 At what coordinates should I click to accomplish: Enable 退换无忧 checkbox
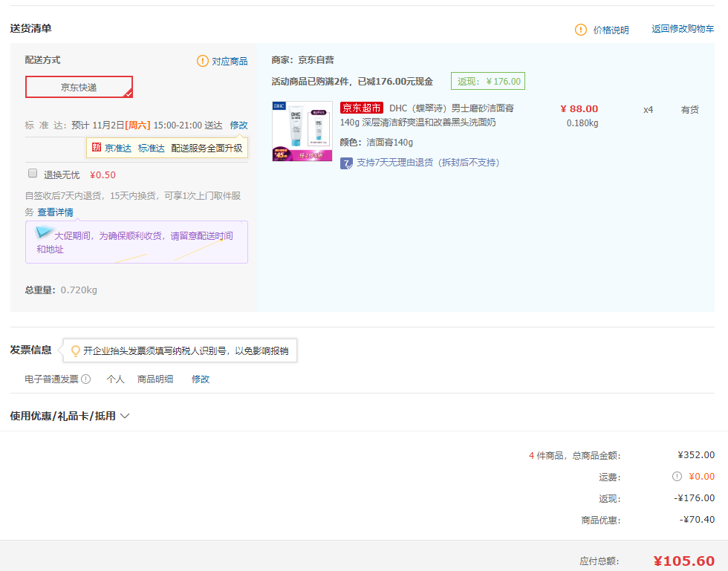(33, 173)
